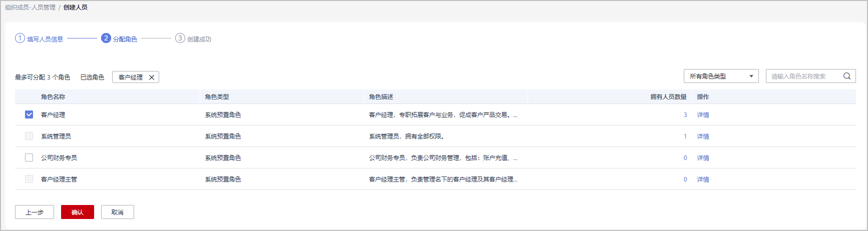868x231 pixels.
Task: Click the 角色描述 column header
Action: [381, 97]
